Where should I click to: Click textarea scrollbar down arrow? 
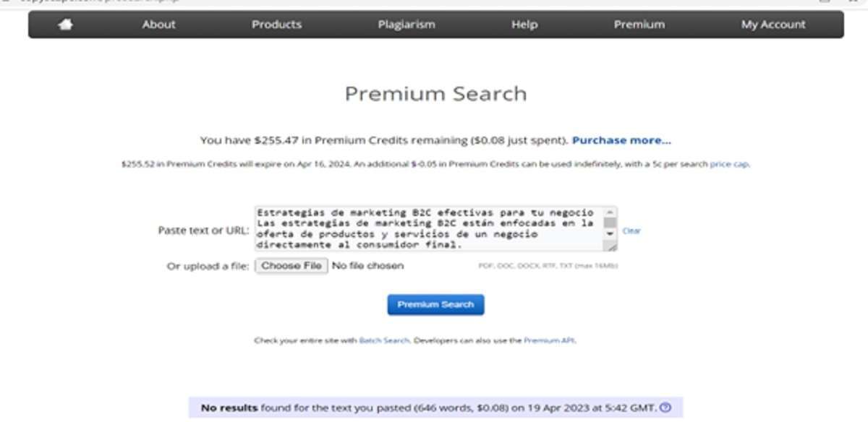pos(610,234)
